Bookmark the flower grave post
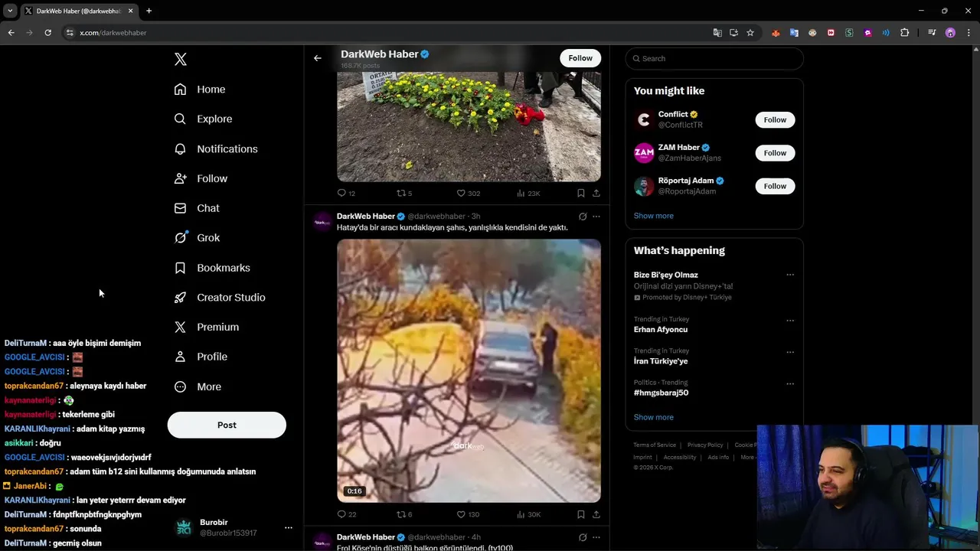 pos(581,194)
